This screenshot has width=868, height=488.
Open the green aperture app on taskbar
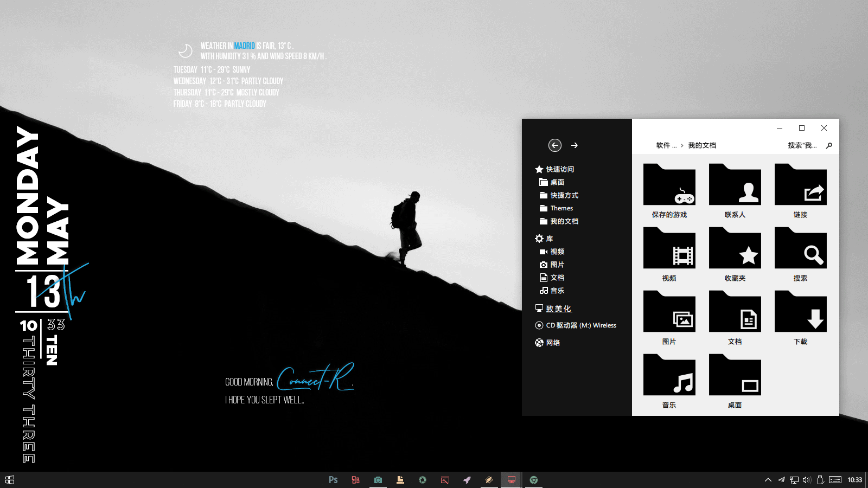click(x=423, y=480)
